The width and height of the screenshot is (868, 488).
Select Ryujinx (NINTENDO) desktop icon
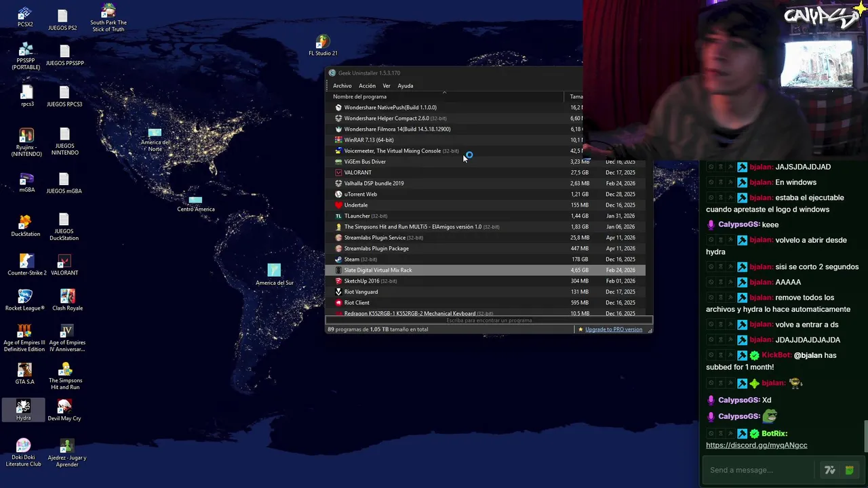(26, 142)
